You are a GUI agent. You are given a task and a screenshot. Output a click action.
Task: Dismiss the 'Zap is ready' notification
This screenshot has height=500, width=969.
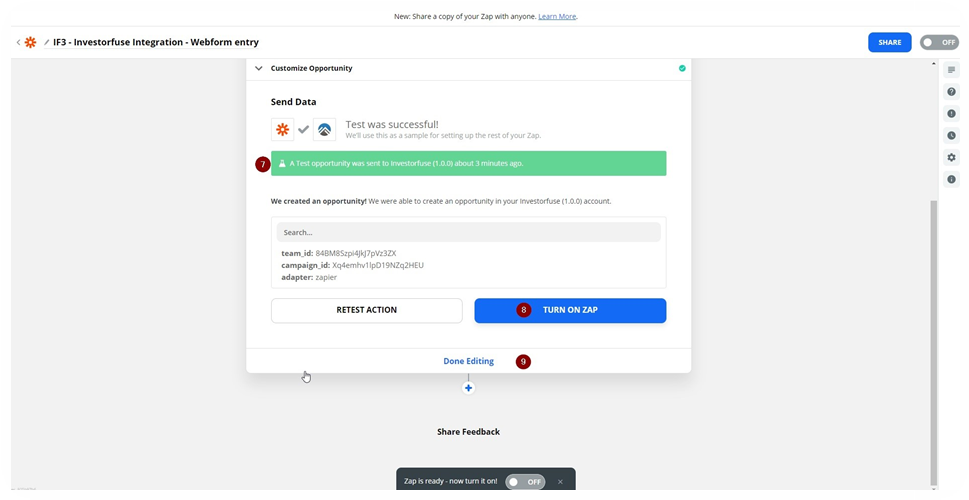[561, 481]
